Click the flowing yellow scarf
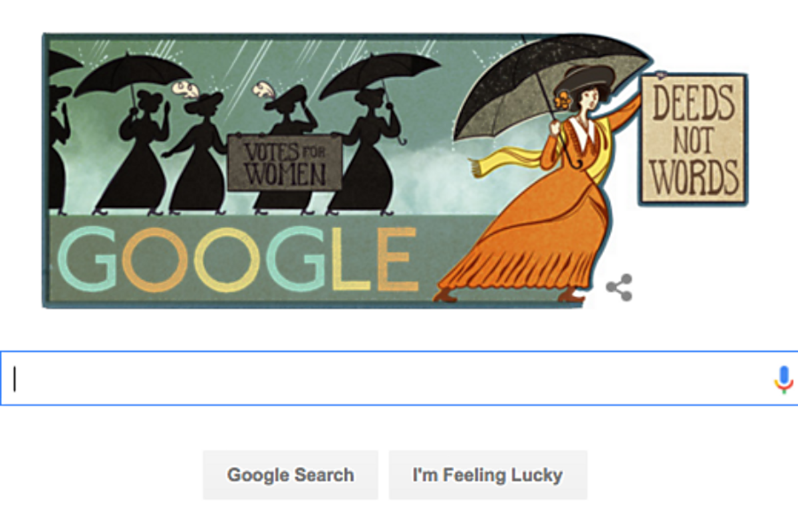The width and height of the screenshot is (798, 532). pyautogui.click(x=532, y=160)
